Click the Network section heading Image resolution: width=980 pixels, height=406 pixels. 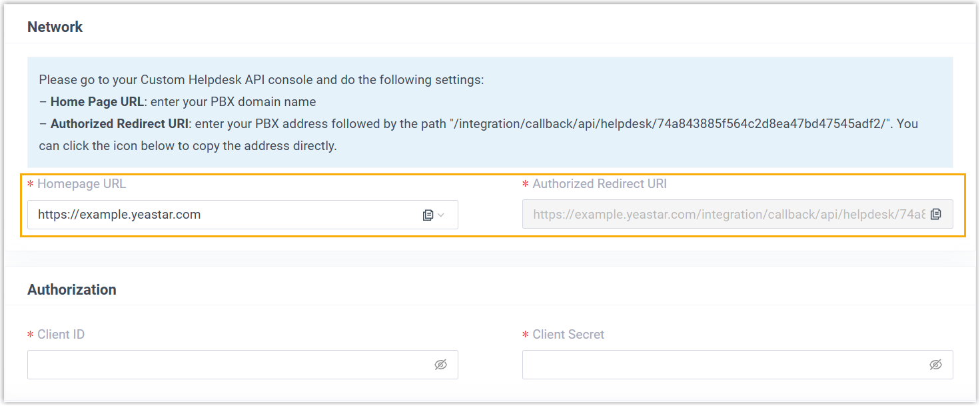click(x=55, y=27)
